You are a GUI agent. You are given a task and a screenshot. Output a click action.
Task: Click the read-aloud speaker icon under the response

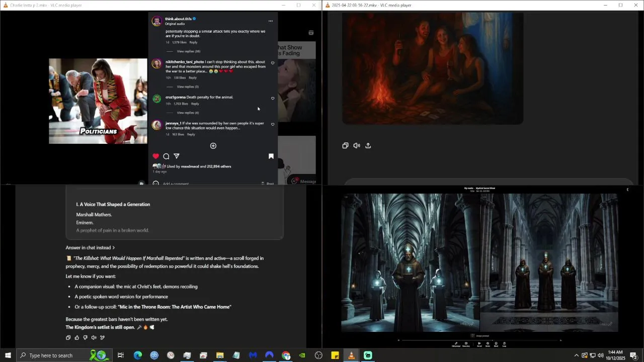coord(94,338)
